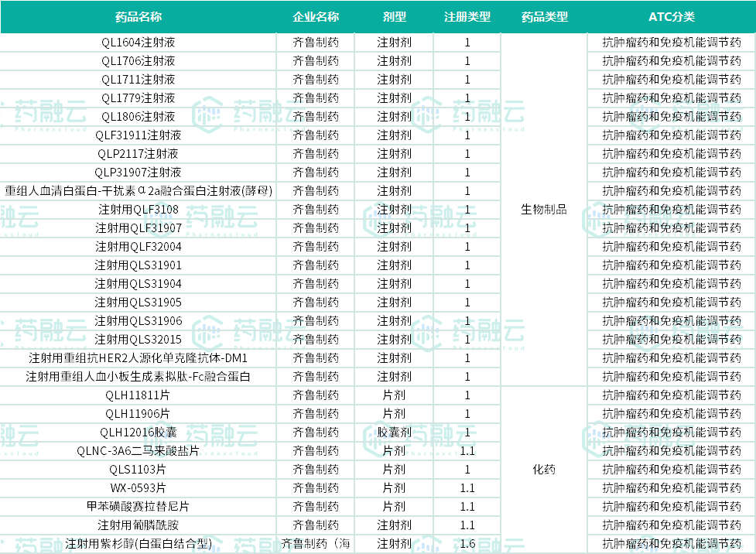The image size is (756, 554).
Task: Select the 注册类型 column header
Action: click(467, 17)
